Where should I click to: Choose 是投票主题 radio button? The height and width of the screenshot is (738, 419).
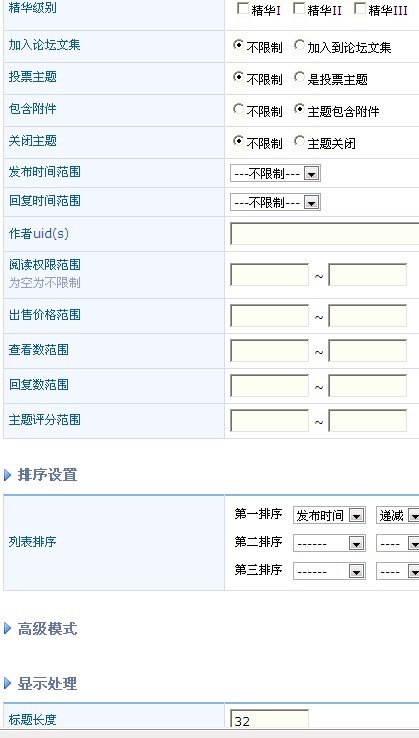299,77
